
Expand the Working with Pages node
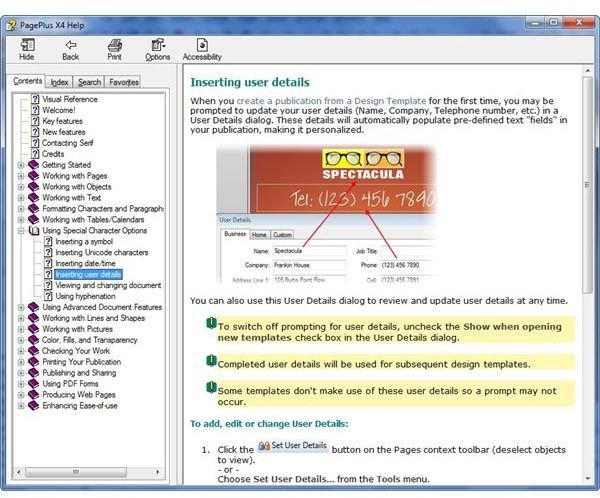click(x=21, y=176)
